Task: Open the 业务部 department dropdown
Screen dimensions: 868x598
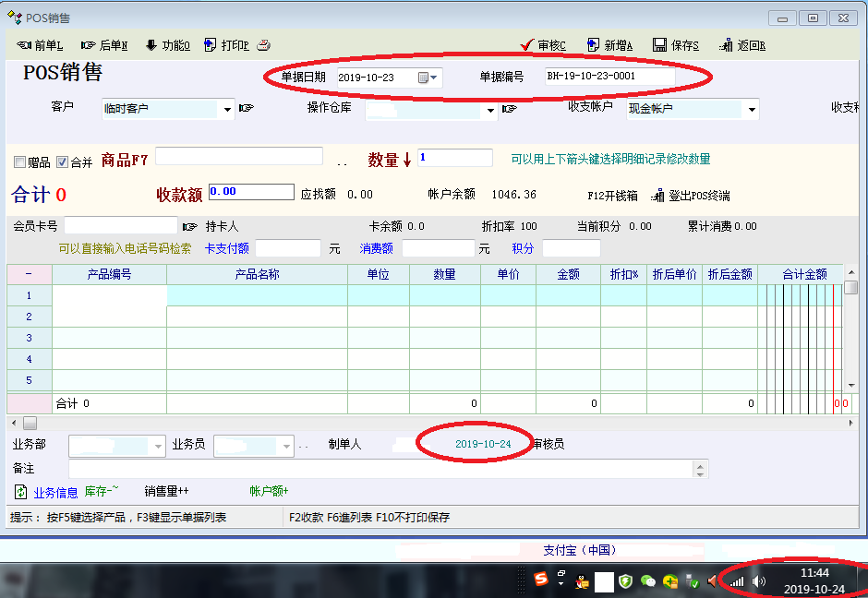Action: click(158, 446)
